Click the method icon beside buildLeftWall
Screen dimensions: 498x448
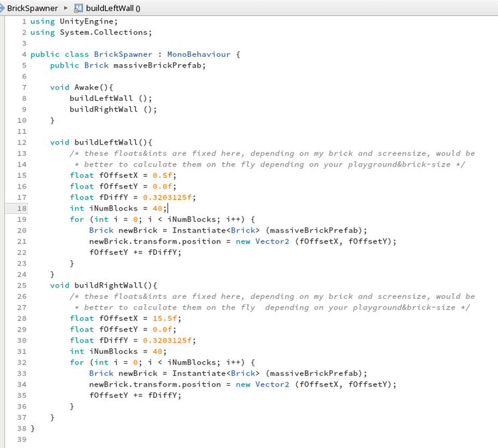[78, 8]
